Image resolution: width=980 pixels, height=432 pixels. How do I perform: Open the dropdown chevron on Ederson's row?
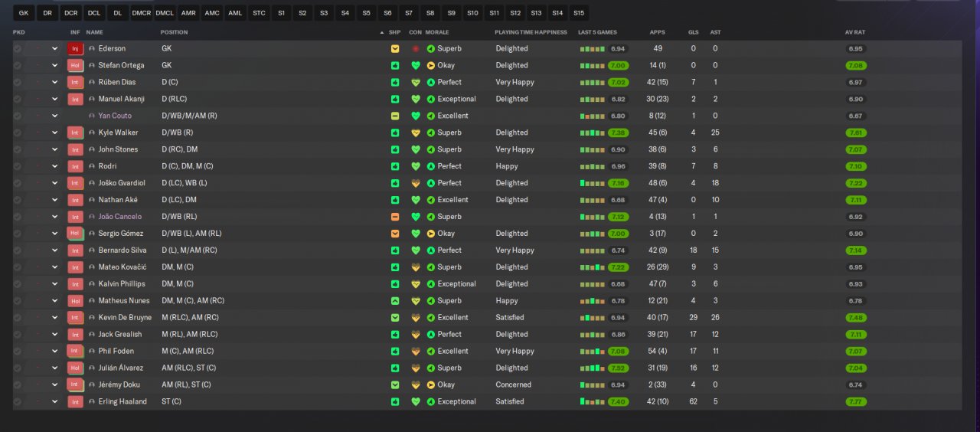[54, 48]
